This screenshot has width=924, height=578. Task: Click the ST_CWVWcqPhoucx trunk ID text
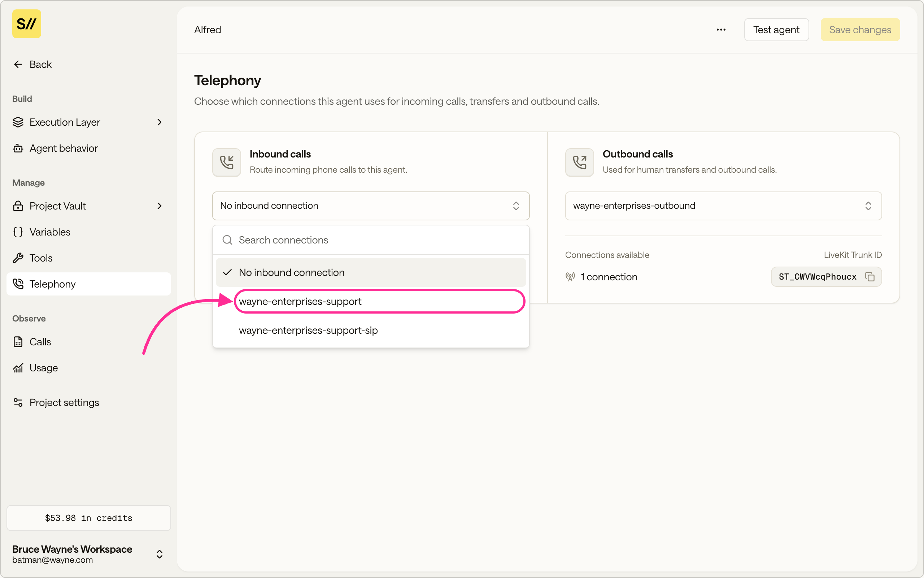pyautogui.click(x=818, y=276)
